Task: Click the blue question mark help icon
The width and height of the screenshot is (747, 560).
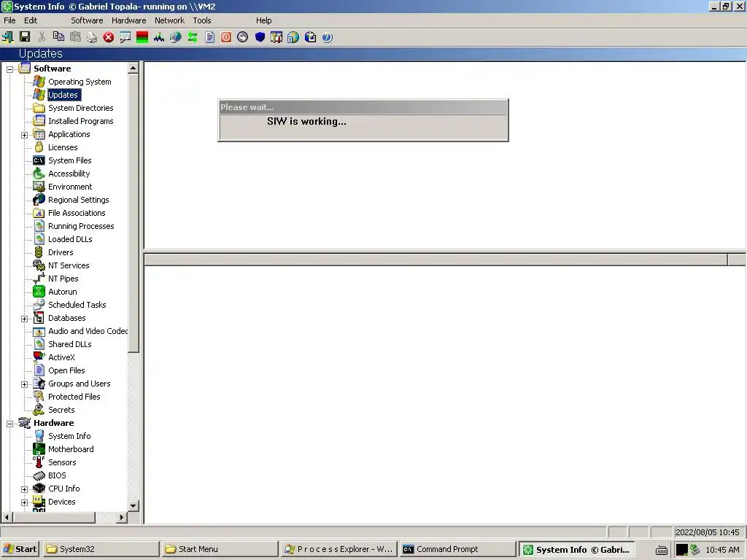Action: 327,37
